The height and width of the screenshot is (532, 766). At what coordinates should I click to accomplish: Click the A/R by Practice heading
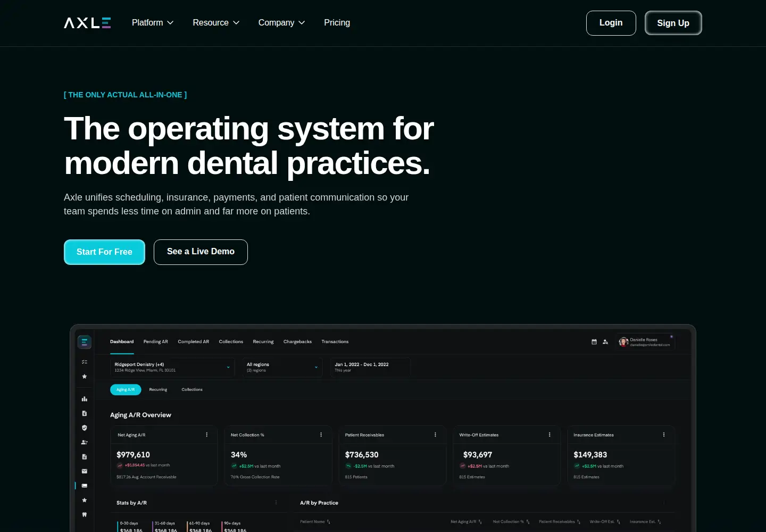point(319,503)
